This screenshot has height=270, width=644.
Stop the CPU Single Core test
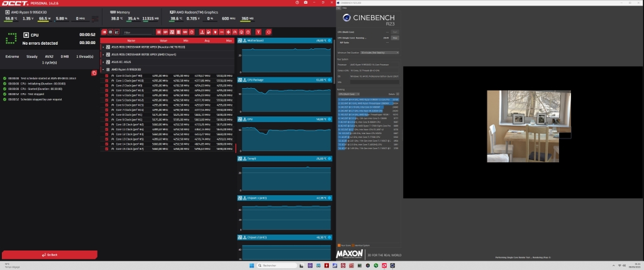click(x=395, y=38)
